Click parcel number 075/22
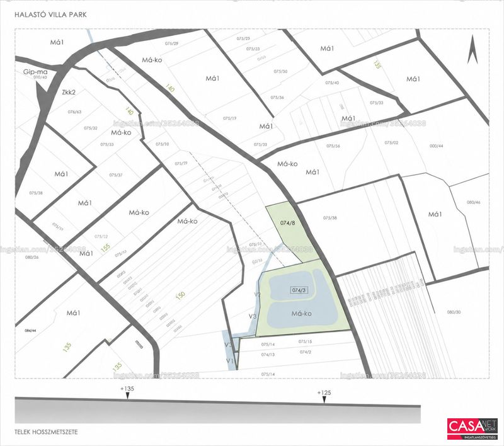Image resolution: width=504 pixels, height=446 pixels. [x=101, y=236]
